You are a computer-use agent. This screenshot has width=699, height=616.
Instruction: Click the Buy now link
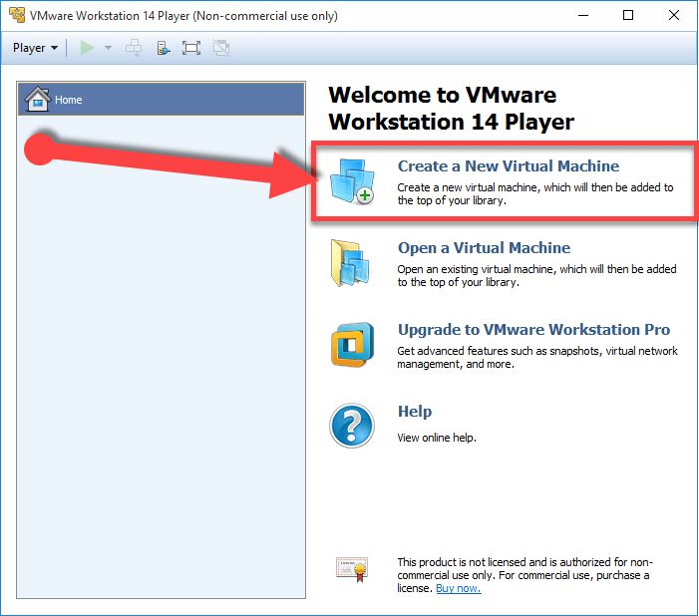tap(459, 588)
